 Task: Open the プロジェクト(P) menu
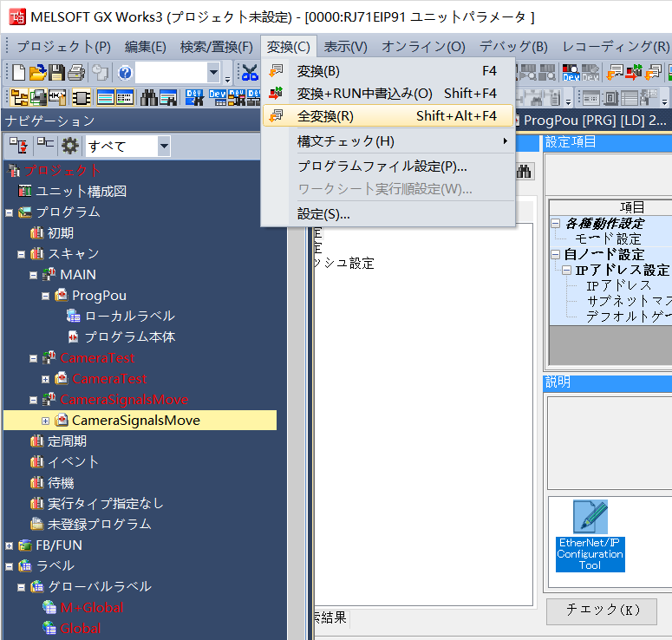pos(63,46)
